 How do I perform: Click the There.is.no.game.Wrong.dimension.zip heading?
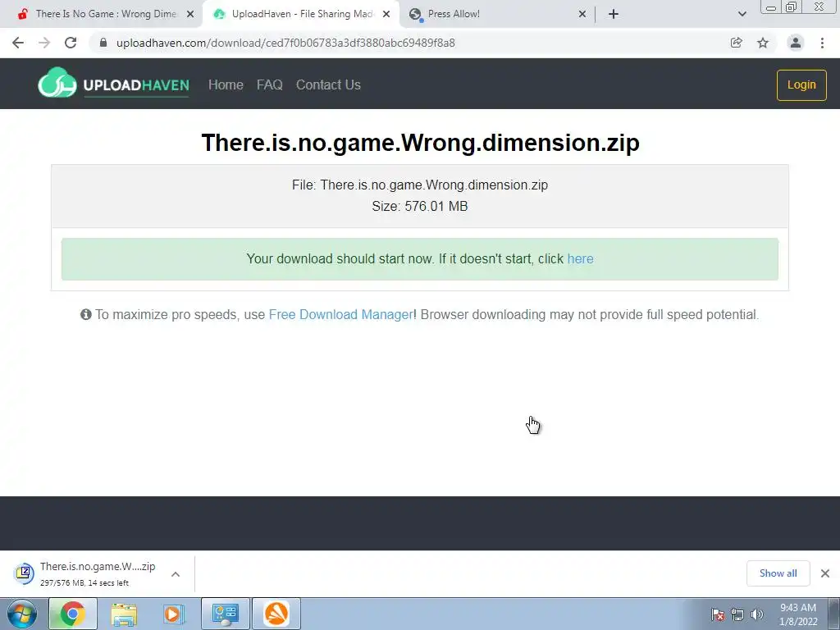coord(420,143)
